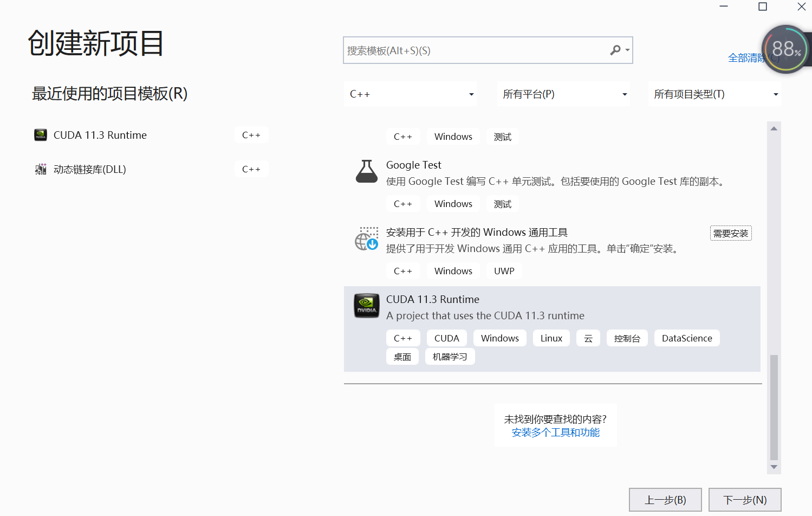Open the 所有项目类型(T) dropdown

pyautogui.click(x=715, y=93)
